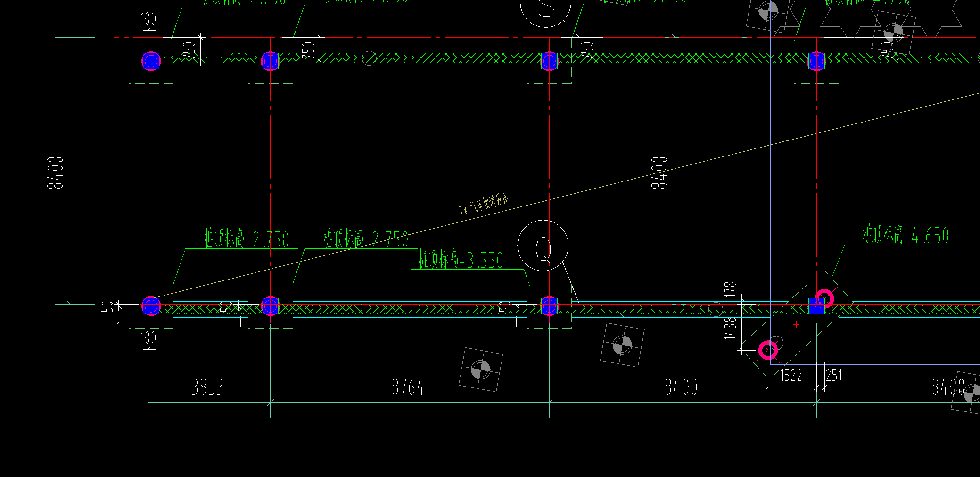Pick the yellow 1#汽车坡道另详 ramp note

point(484,203)
